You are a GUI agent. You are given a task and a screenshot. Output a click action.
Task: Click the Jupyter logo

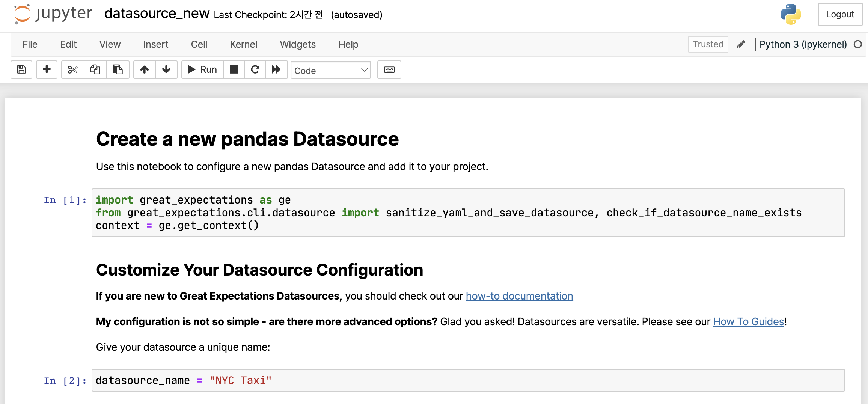pos(53,14)
